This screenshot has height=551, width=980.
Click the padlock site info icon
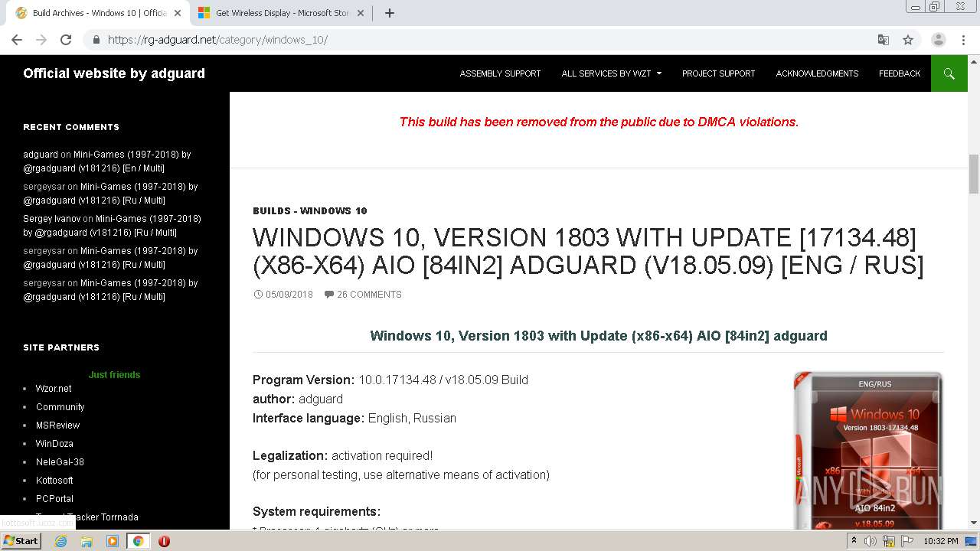pyautogui.click(x=96, y=40)
